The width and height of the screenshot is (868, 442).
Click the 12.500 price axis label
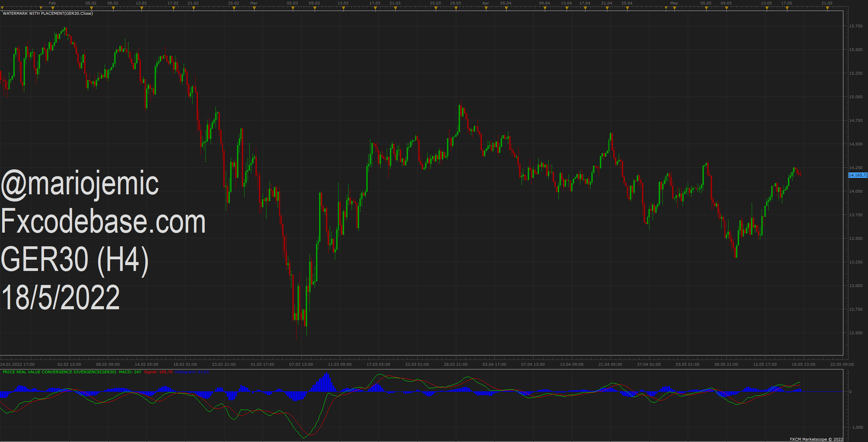click(856, 333)
